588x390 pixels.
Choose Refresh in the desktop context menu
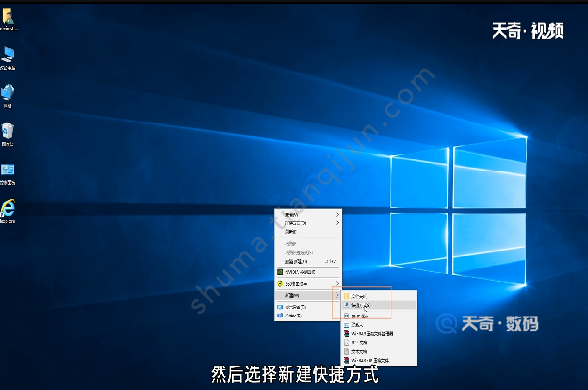pos(308,232)
